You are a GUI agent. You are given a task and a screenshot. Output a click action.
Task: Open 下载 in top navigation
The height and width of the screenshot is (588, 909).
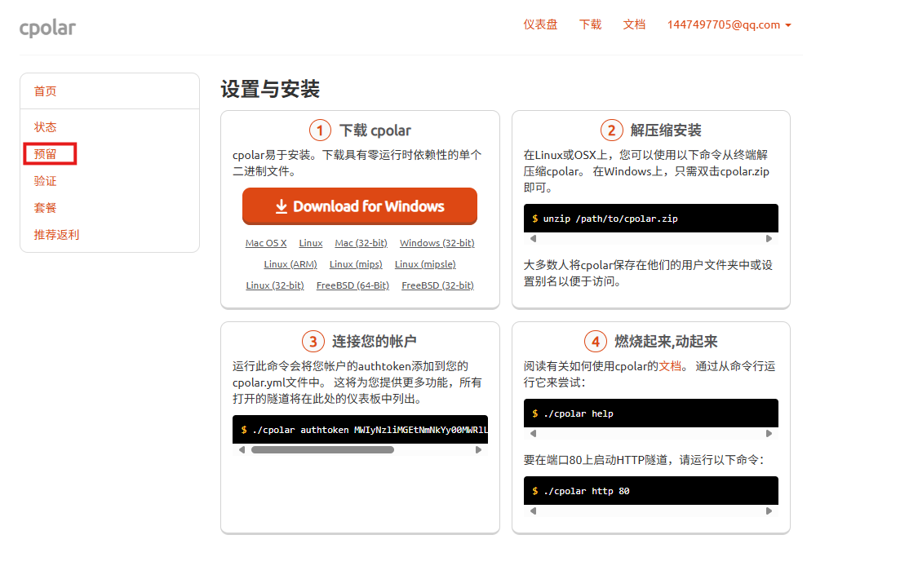tap(590, 24)
